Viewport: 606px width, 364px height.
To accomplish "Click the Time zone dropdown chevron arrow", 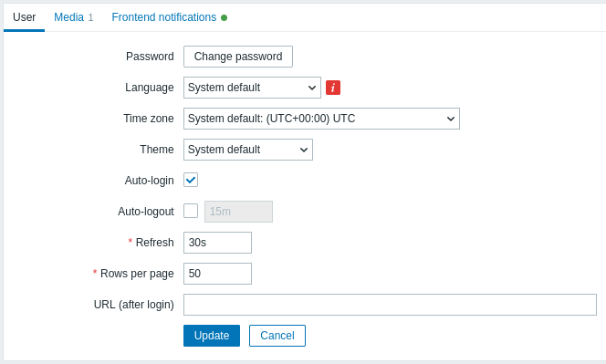I will tap(451, 119).
